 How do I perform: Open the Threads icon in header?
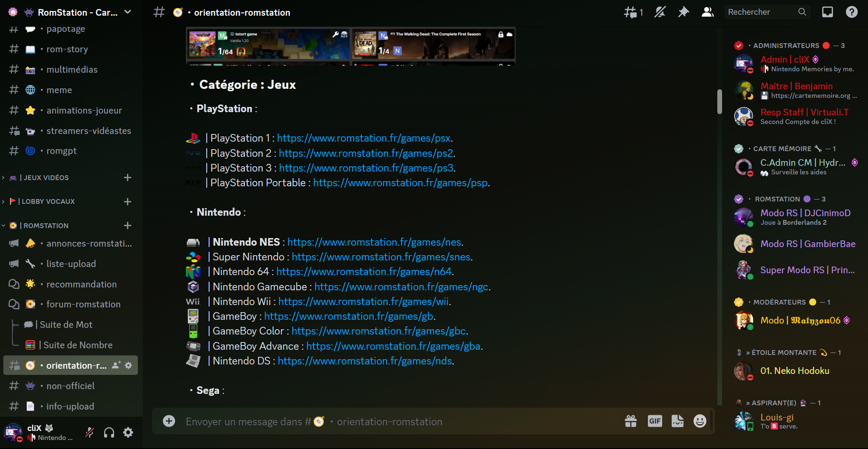tap(632, 12)
